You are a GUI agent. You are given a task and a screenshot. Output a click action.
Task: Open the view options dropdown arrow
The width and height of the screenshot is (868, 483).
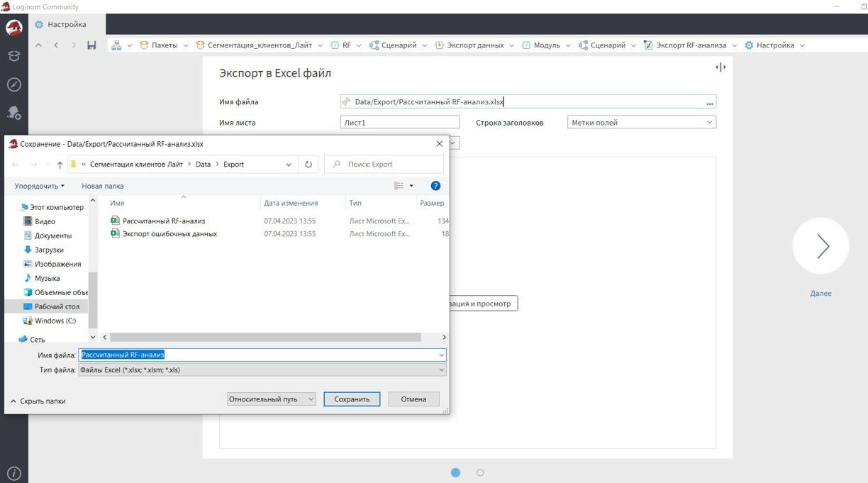[411, 186]
